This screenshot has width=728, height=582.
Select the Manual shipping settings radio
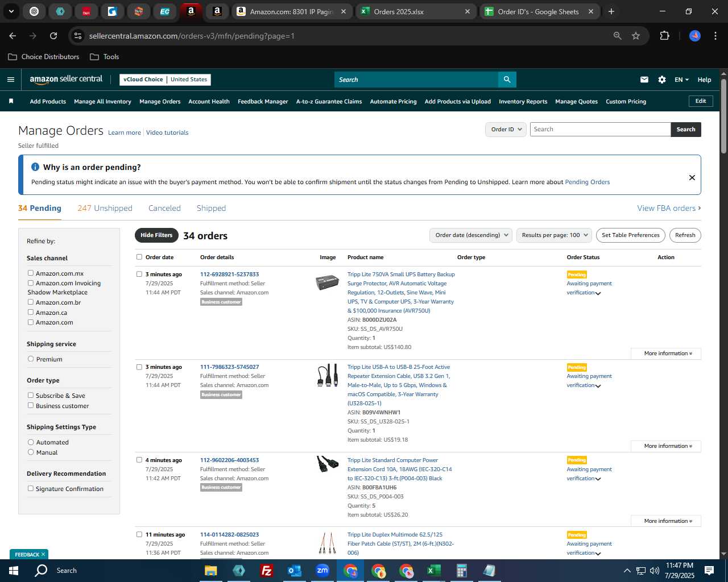(31, 452)
